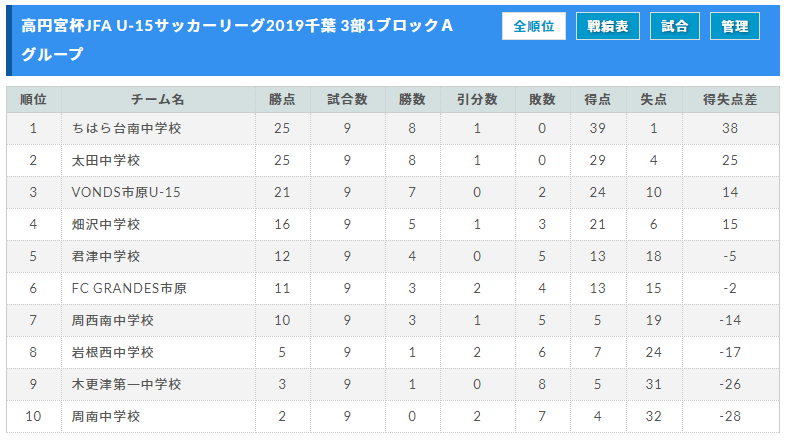Viewport: 787px width, 442px height.
Task: Click the league title heading
Action: pyautogui.click(x=237, y=40)
